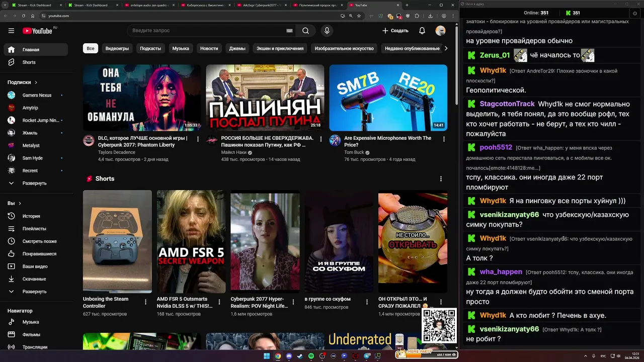Open Gamers Nexus subscription channel
Image resolution: width=644 pixels, height=362 pixels.
point(36,95)
